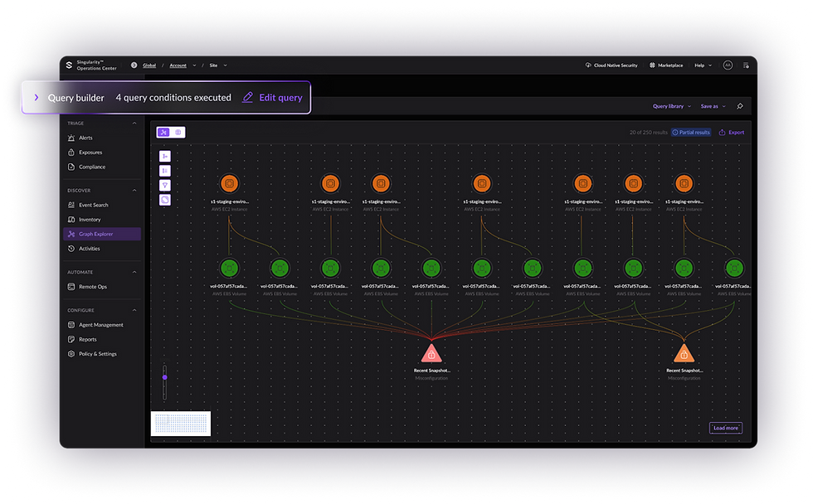Click '4 query conditions executed' text

coord(173,97)
